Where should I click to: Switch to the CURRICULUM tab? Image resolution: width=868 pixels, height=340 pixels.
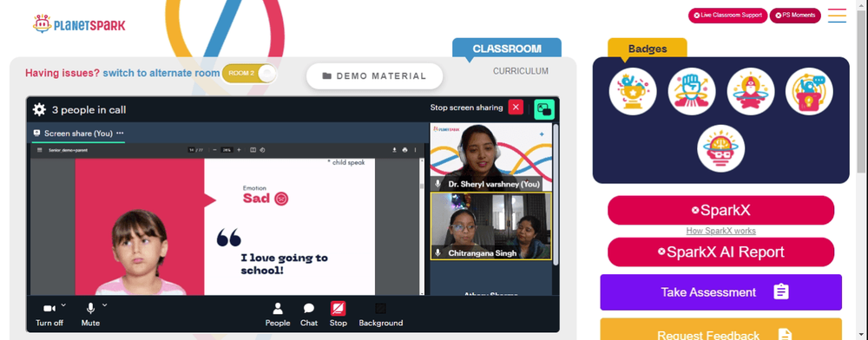tap(521, 71)
